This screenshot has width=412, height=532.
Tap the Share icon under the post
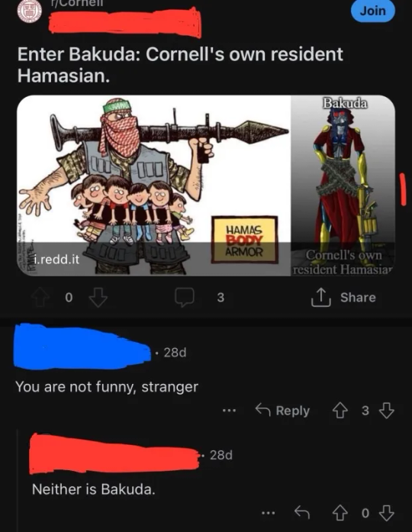click(x=320, y=297)
